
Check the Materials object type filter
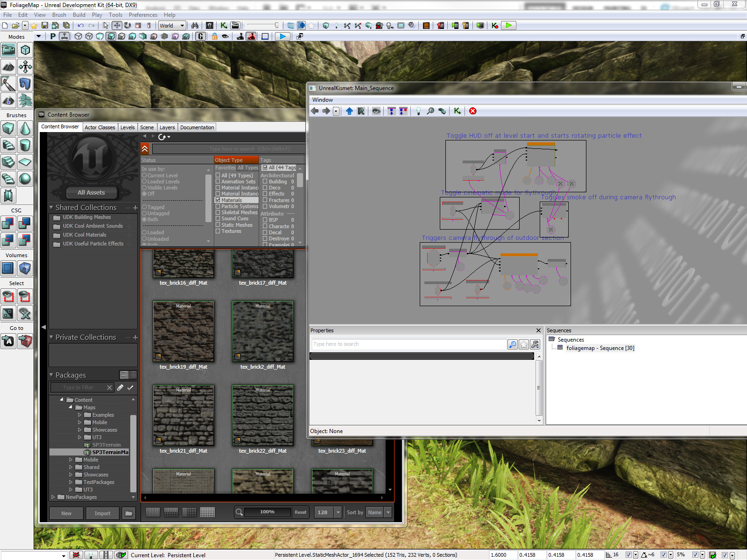coord(218,200)
